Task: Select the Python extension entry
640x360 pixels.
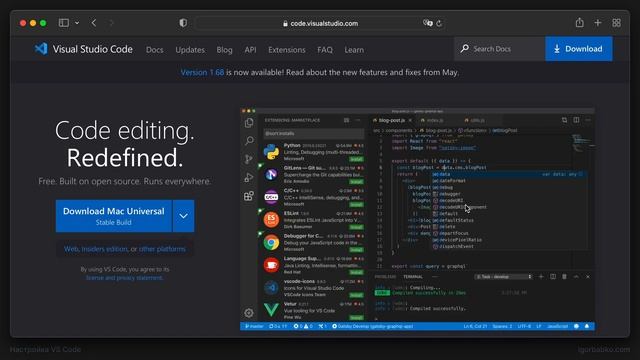Action: 313,152
